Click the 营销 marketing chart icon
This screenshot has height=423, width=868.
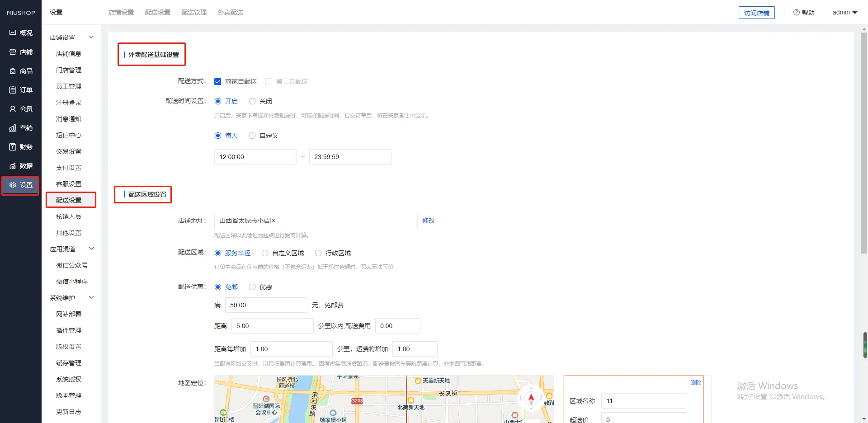[13, 128]
